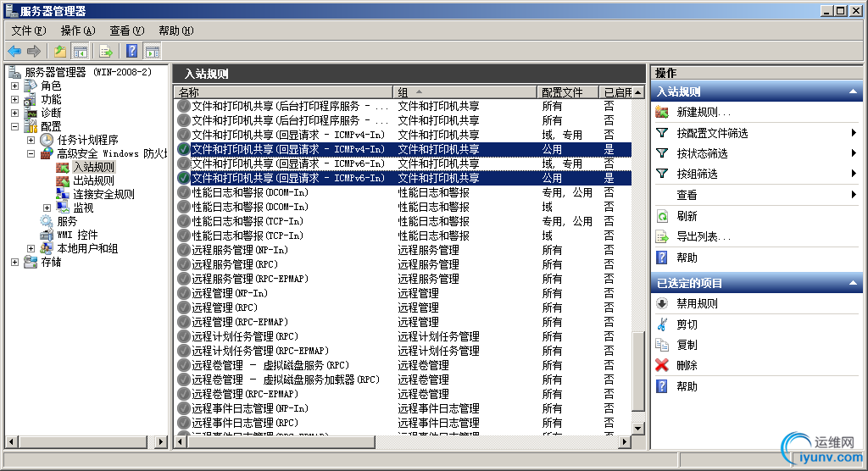Select the 出站规则 tree item
The width and height of the screenshot is (868, 471).
(93, 180)
